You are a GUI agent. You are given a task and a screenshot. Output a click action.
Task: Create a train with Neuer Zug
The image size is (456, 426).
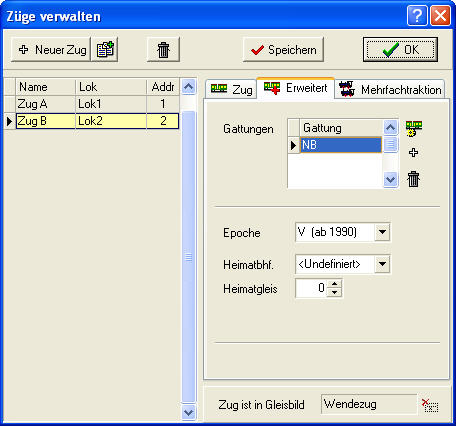click(51, 50)
